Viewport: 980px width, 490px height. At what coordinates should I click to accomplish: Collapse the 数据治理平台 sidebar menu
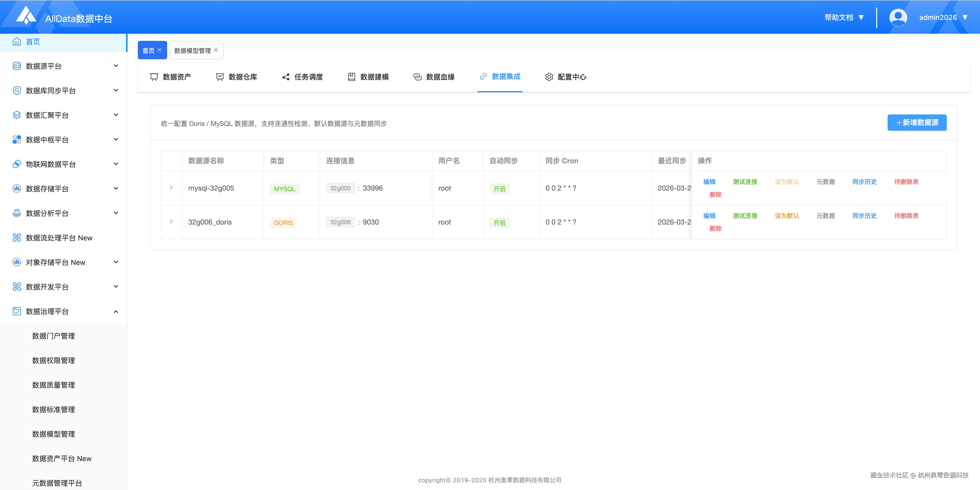point(116,311)
